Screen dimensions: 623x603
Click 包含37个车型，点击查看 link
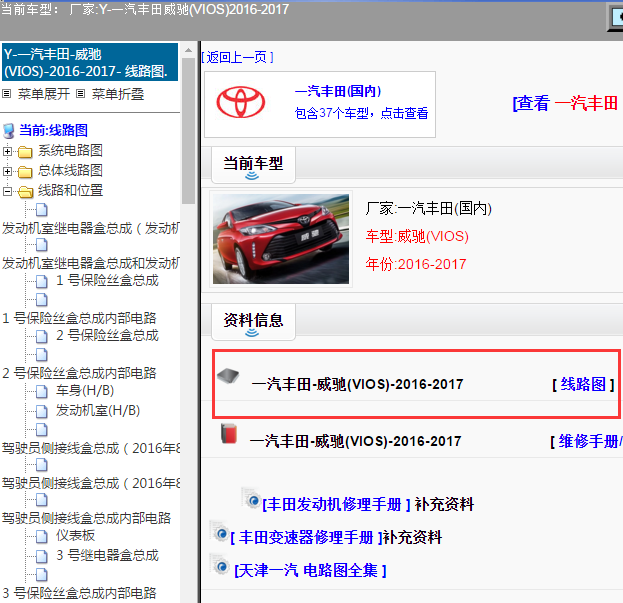pos(361,113)
